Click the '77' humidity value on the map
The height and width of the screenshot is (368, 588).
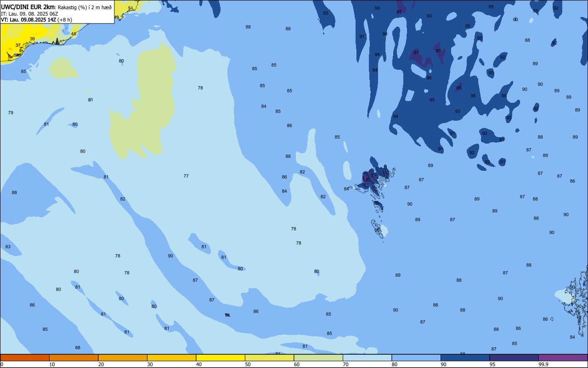(x=186, y=176)
